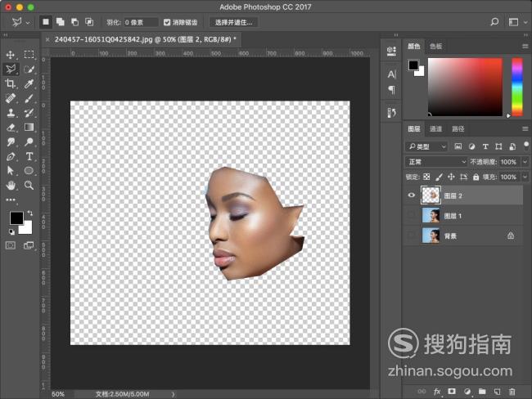Select the Ellipse shape tool
This screenshot has height=399, width=532.
tap(29, 171)
